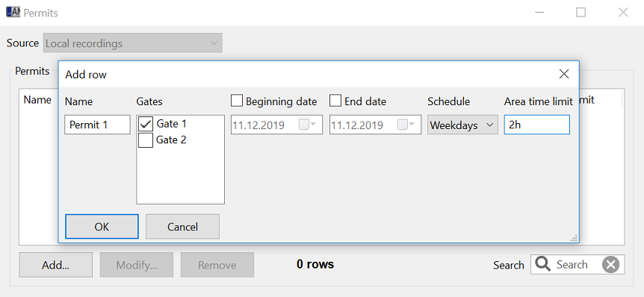Open the End date calendar picker icon
This screenshot has height=297, width=644.
click(406, 125)
